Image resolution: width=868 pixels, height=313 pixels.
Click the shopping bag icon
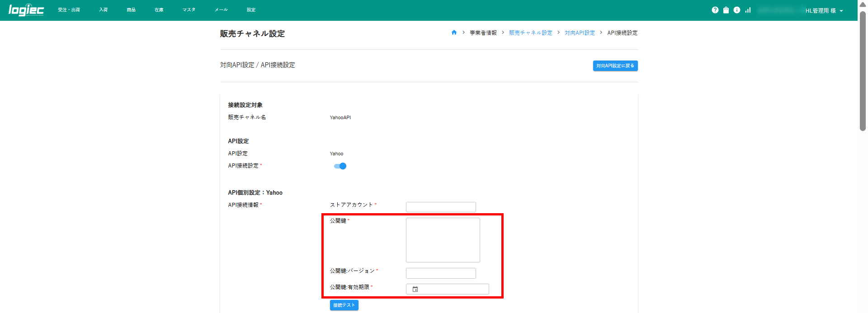tap(726, 10)
